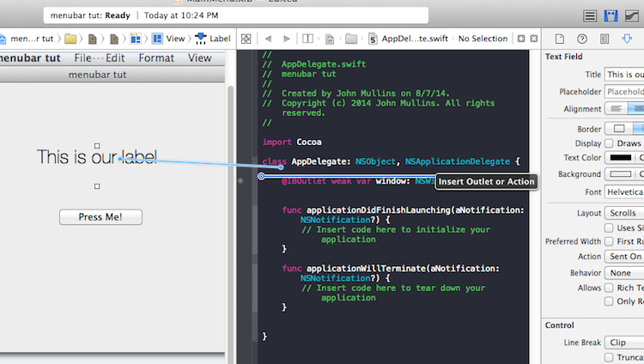
Task: Select the Attributes inspector icon
Action: coord(627,39)
